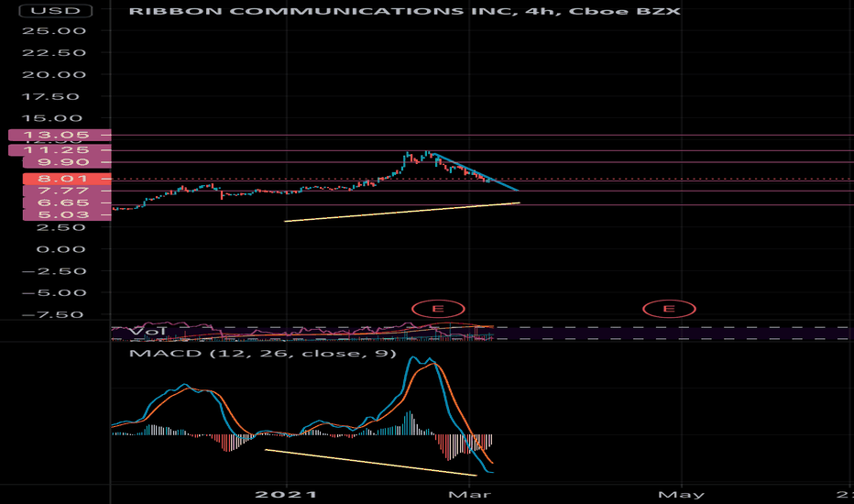
Task: Click the 2021 label on time axis
Action: [x=286, y=495]
